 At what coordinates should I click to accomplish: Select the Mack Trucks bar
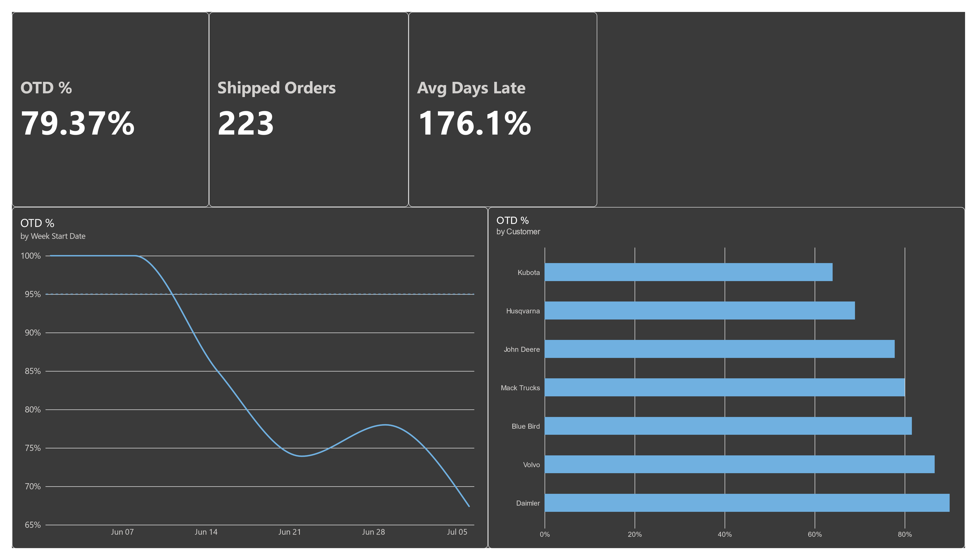[725, 388]
